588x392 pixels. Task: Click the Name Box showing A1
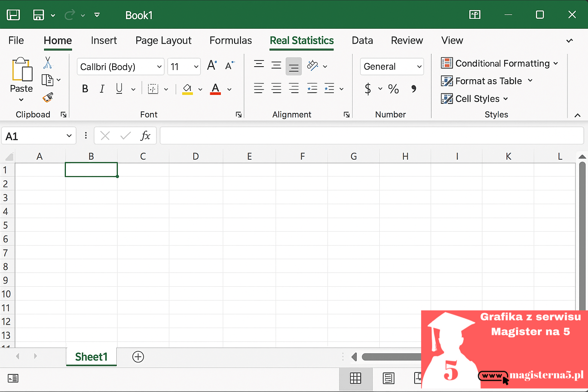pos(39,136)
